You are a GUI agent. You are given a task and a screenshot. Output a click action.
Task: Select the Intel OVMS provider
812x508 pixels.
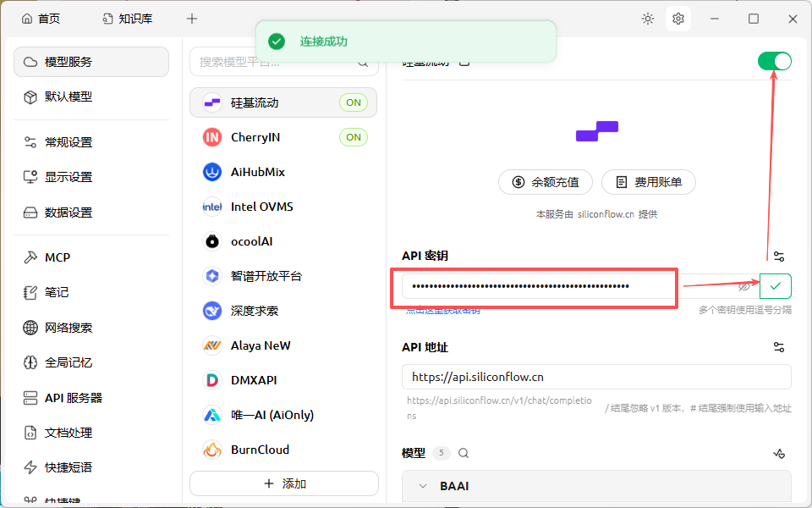click(x=283, y=207)
